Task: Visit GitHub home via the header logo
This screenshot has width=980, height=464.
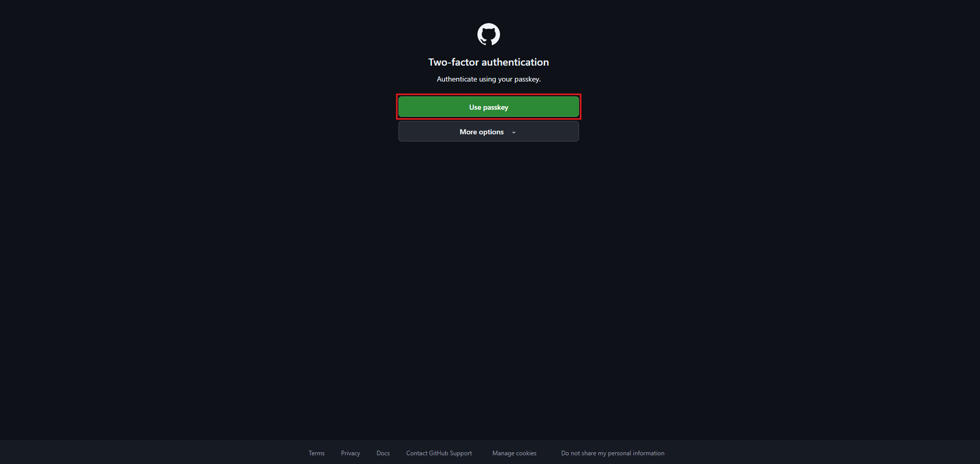Action: 488,34
